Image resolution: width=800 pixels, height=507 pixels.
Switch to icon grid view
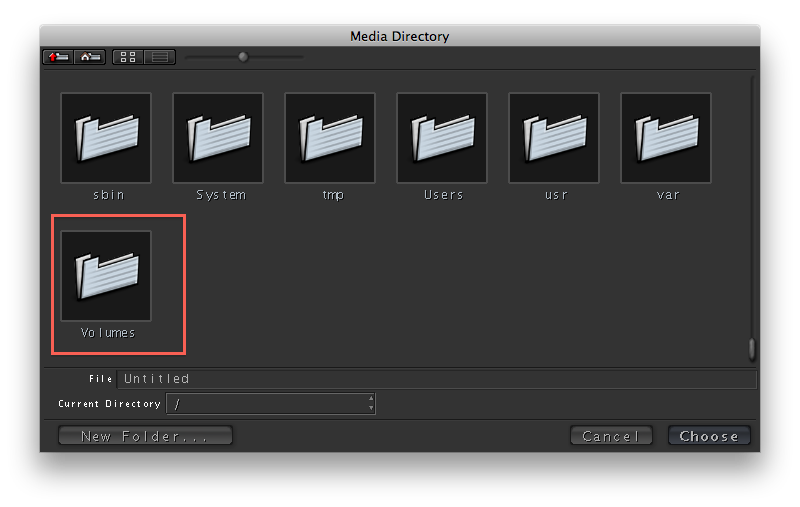click(x=128, y=57)
